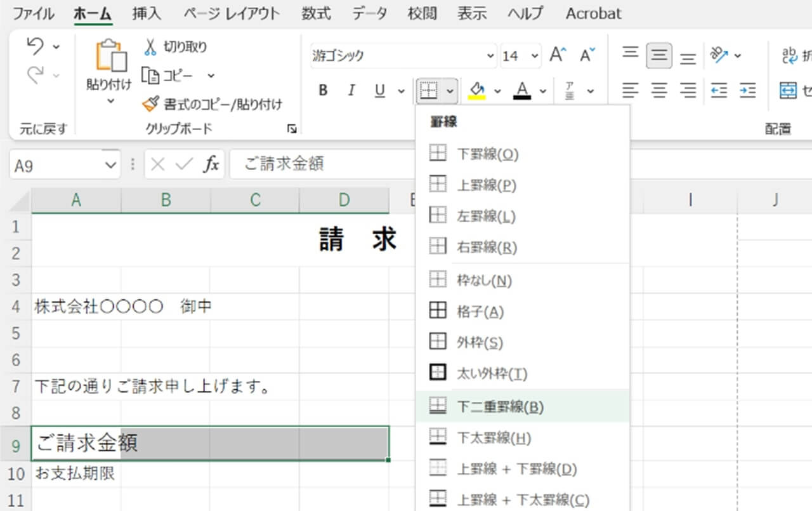This screenshot has height=511, width=812.
Task: Click the insert function fx icon
Action: click(211, 165)
